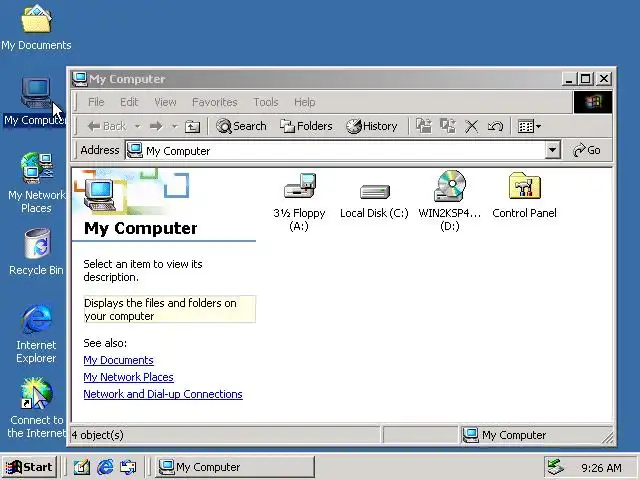Click the Undo toolbar icon

click(495, 127)
